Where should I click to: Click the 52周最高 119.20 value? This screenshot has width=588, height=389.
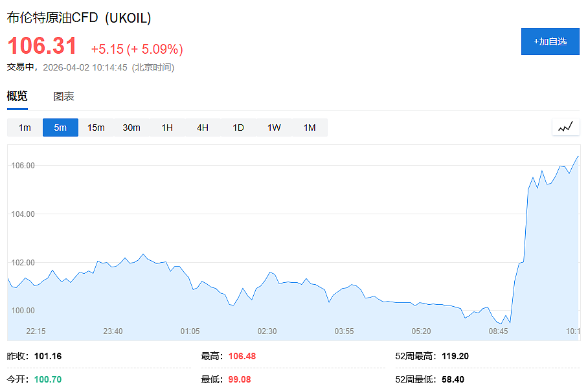[x=455, y=356]
